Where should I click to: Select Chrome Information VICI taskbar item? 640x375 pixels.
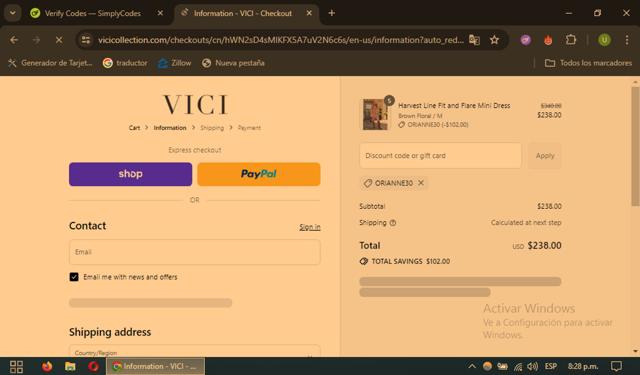[156, 366]
